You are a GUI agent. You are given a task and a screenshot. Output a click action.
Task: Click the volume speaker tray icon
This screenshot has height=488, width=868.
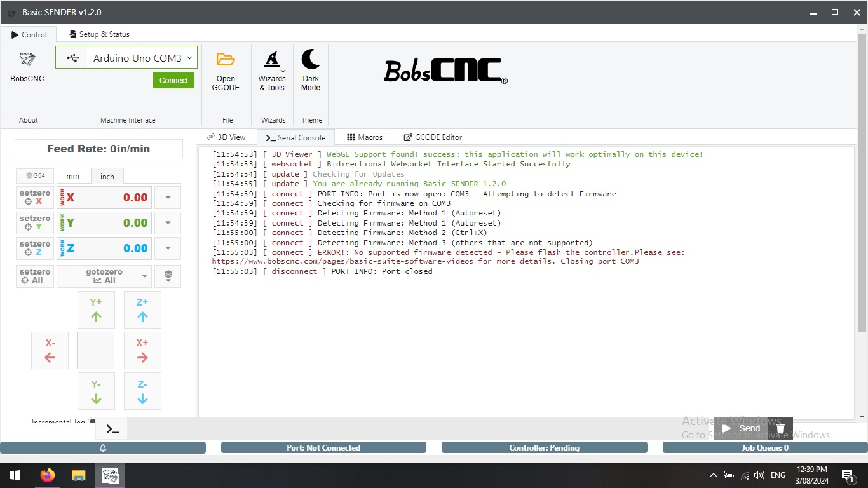point(759,475)
